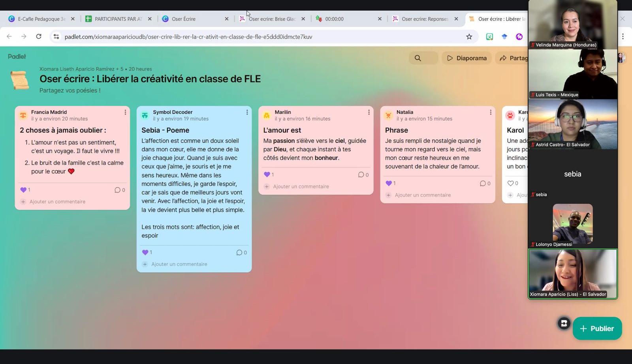Open comments on Marilin post
The width and height of the screenshot is (632, 364).
pos(363,174)
